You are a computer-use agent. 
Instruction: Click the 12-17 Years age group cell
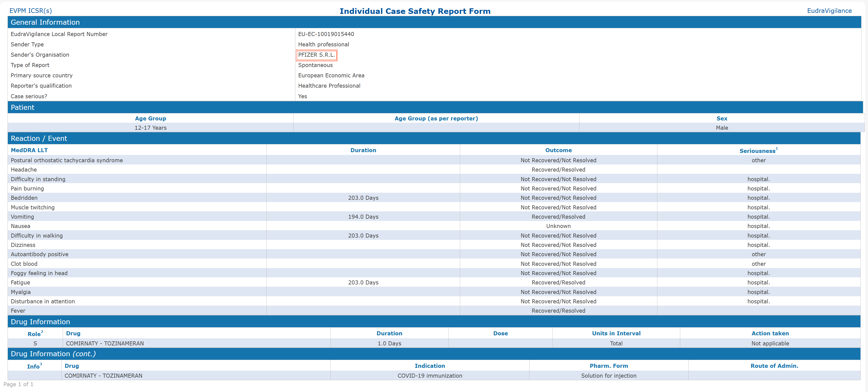click(x=150, y=128)
